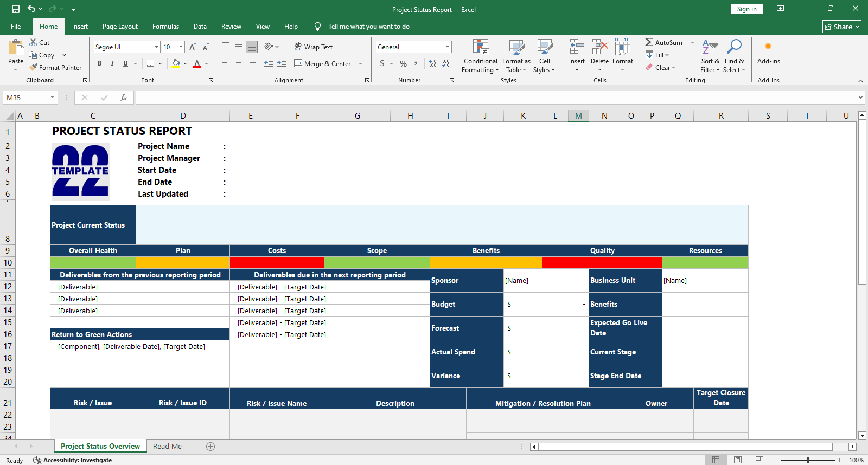Click the zoom slider handle
This screenshot has height=465, width=868.
pos(808,460)
